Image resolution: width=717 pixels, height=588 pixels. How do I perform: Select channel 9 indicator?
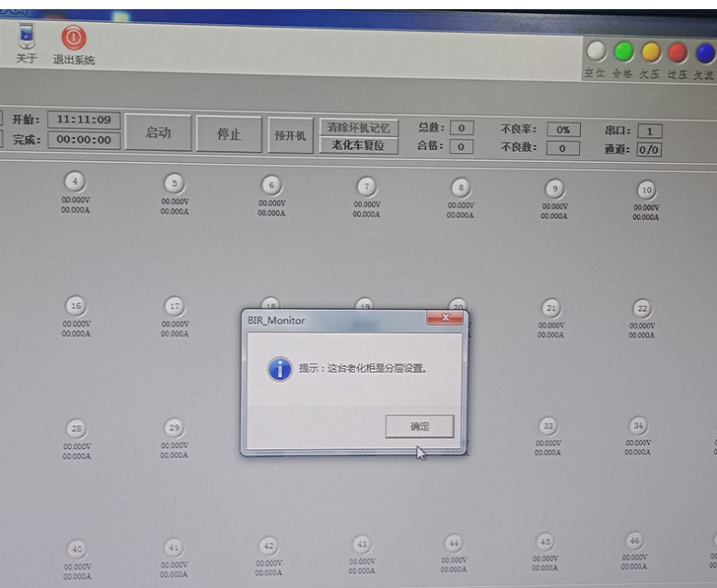[x=555, y=189]
